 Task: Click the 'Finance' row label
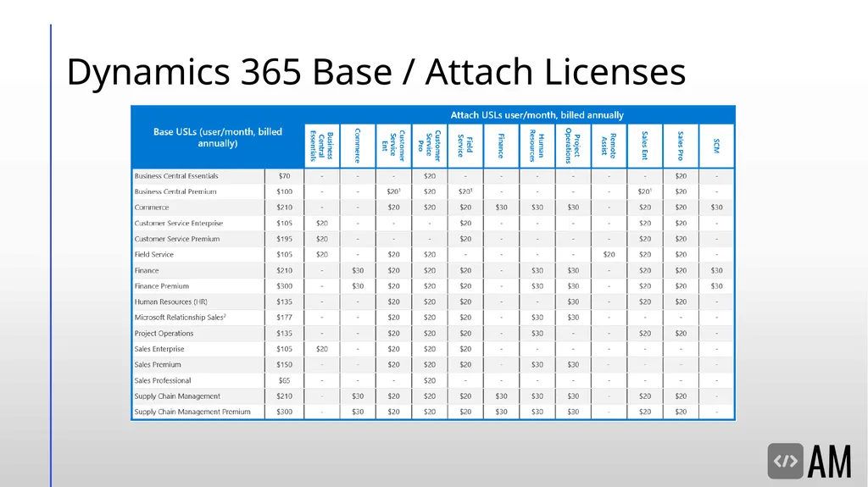click(x=147, y=271)
